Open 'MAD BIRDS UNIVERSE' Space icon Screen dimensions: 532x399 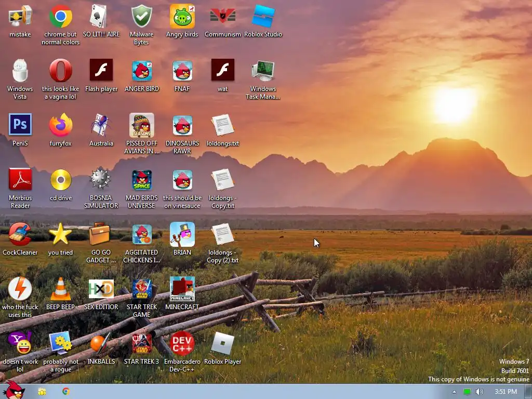pyautogui.click(x=141, y=180)
